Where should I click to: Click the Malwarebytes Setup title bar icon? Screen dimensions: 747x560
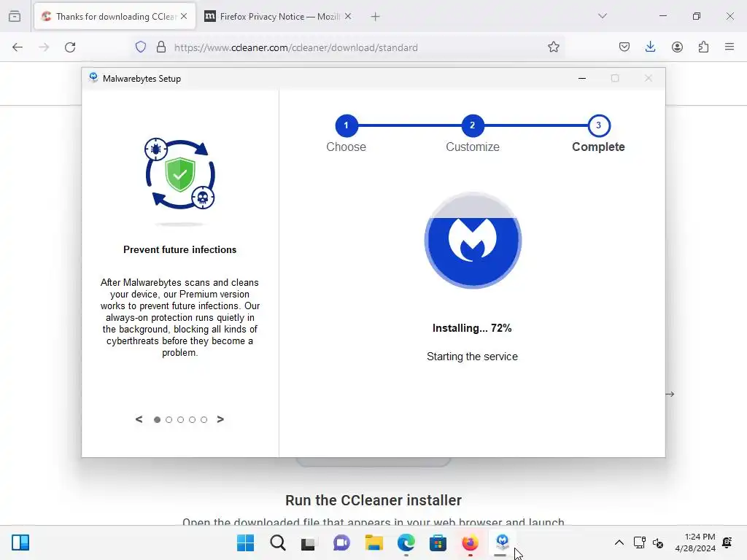93,77
